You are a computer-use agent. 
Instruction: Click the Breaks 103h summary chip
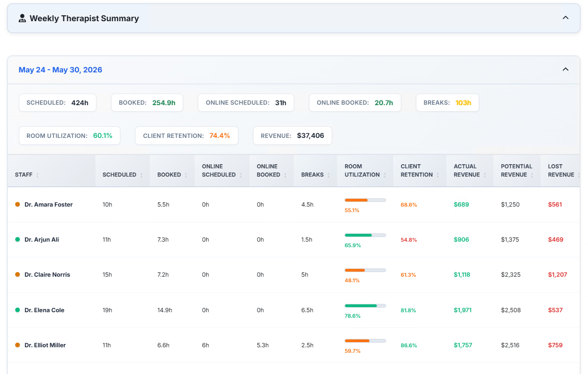[x=447, y=103]
